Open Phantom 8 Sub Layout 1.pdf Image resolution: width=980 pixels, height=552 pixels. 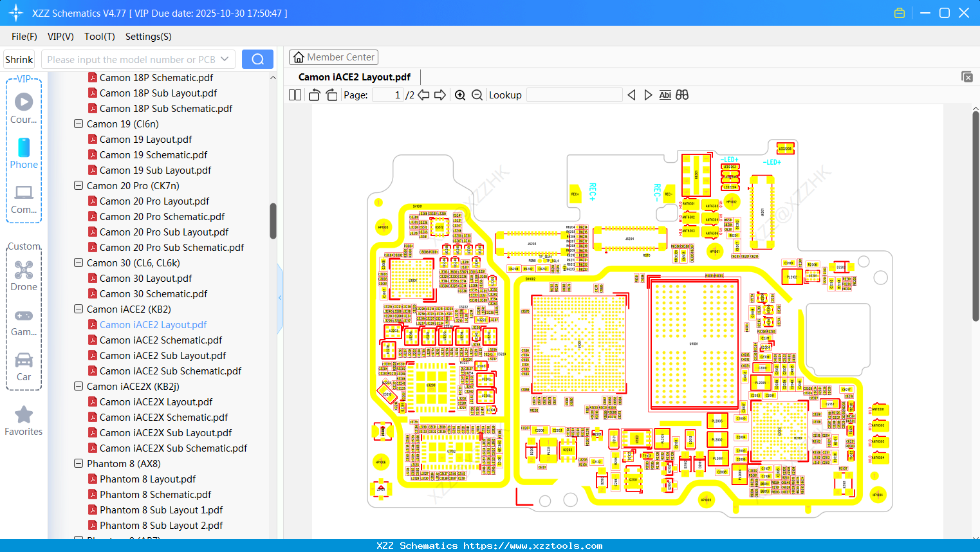(x=162, y=510)
